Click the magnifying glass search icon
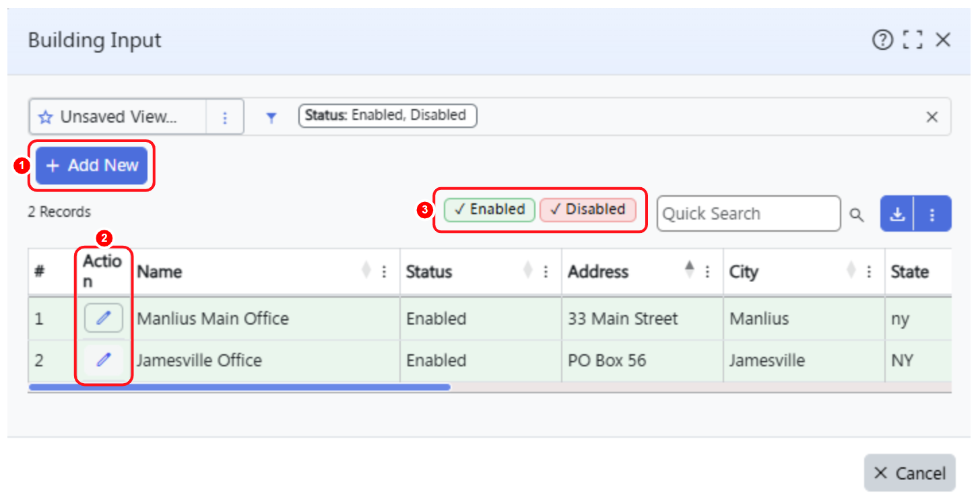Screen dimensions: 980x501 click(856, 215)
